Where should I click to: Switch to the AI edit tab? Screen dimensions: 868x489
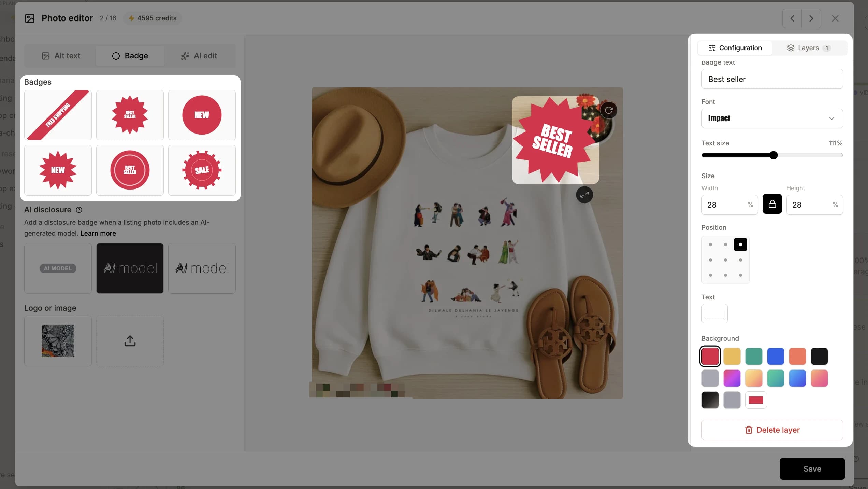(x=199, y=56)
